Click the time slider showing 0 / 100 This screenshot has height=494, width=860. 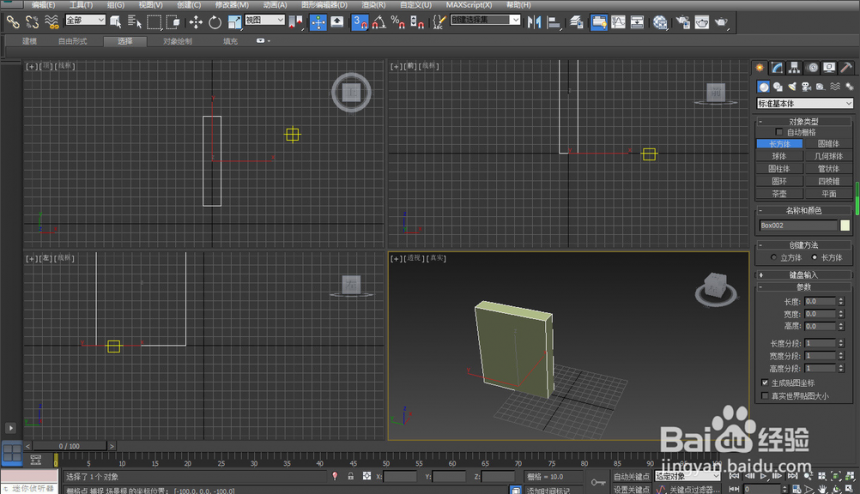point(69,446)
